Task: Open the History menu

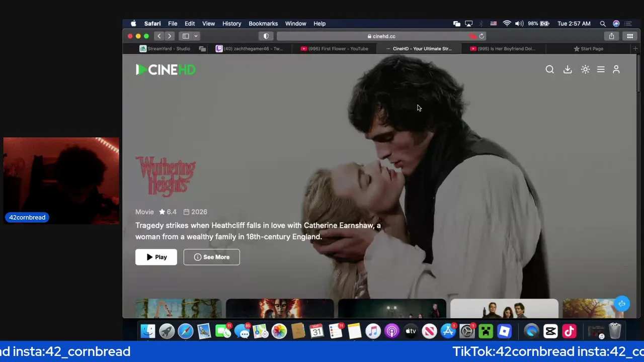Action: [x=232, y=24]
